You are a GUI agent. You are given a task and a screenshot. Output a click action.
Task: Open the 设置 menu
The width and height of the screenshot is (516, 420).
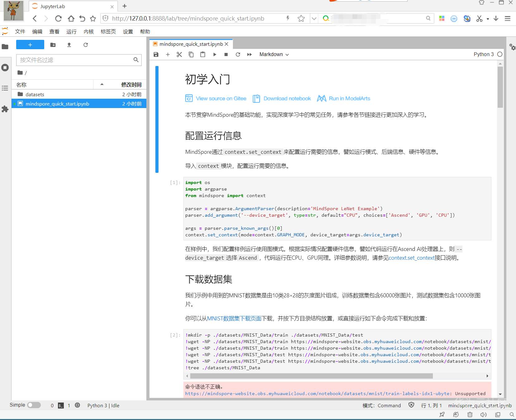click(128, 31)
